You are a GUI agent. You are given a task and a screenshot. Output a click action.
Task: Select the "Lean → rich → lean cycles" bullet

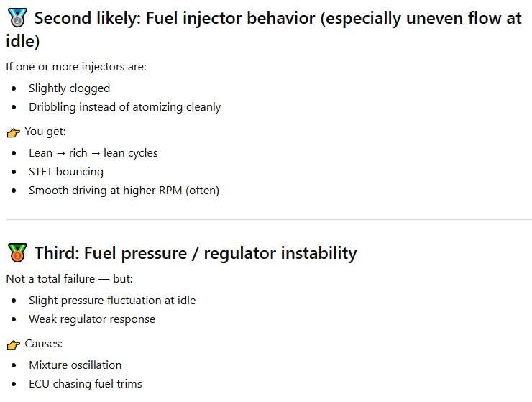93,152
